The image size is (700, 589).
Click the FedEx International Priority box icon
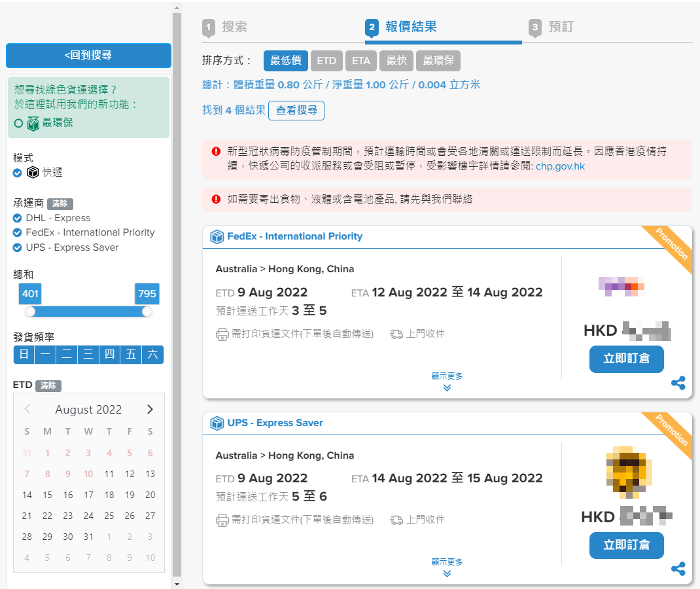point(217,237)
